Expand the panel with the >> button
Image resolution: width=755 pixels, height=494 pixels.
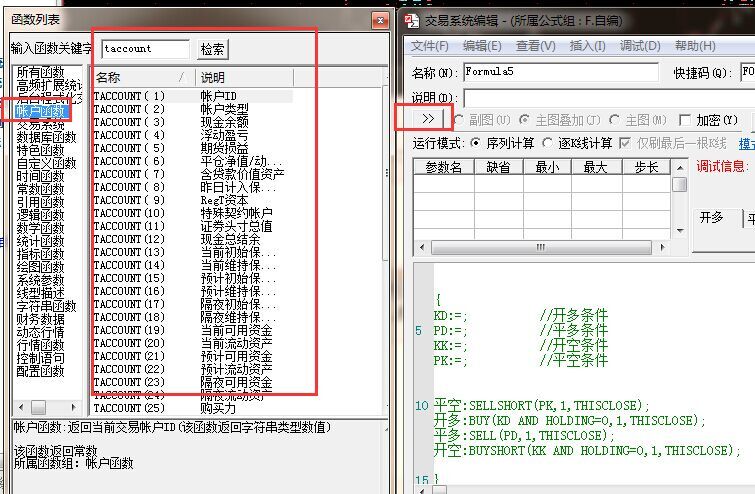(x=427, y=119)
